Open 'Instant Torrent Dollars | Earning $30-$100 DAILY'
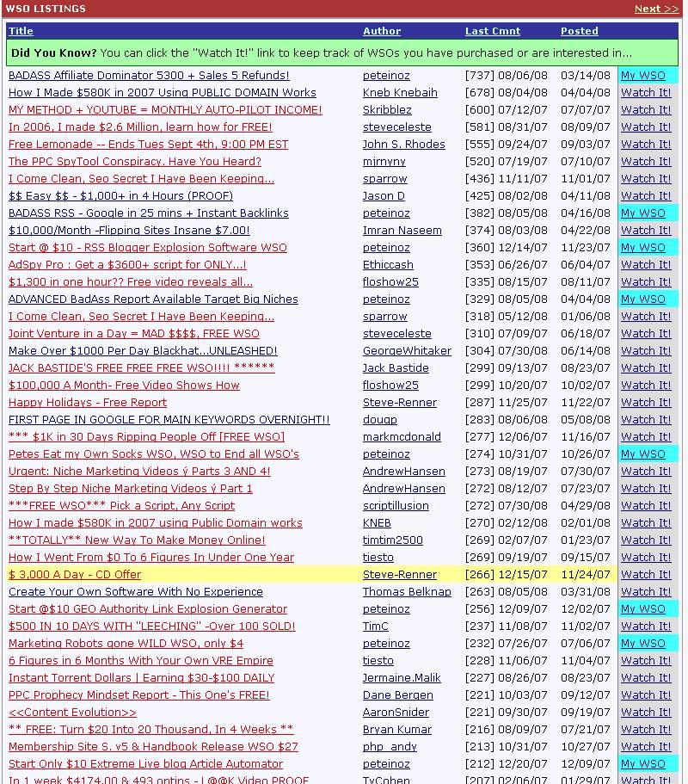 [x=141, y=678]
